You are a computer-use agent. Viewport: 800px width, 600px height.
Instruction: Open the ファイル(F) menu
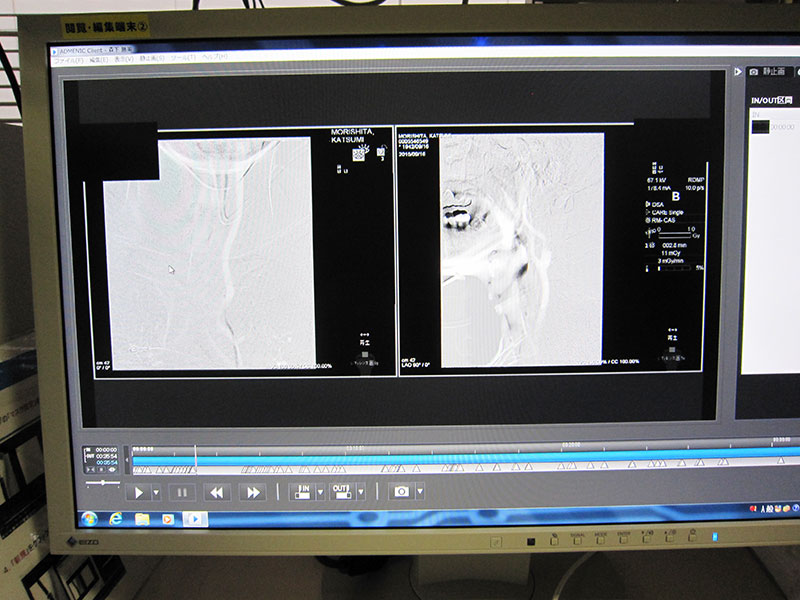click(x=71, y=60)
